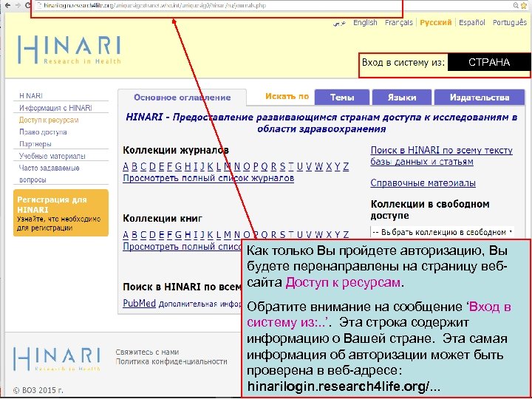Switch site language to English

pos(365,22)
